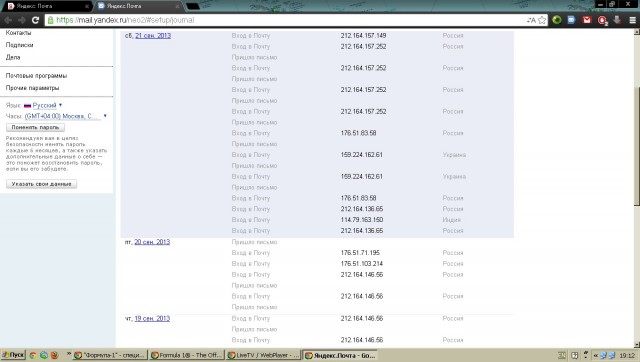Click the Яндекс.Почта taskbar button
Screen dimensions: 640x362
[340, 355]
